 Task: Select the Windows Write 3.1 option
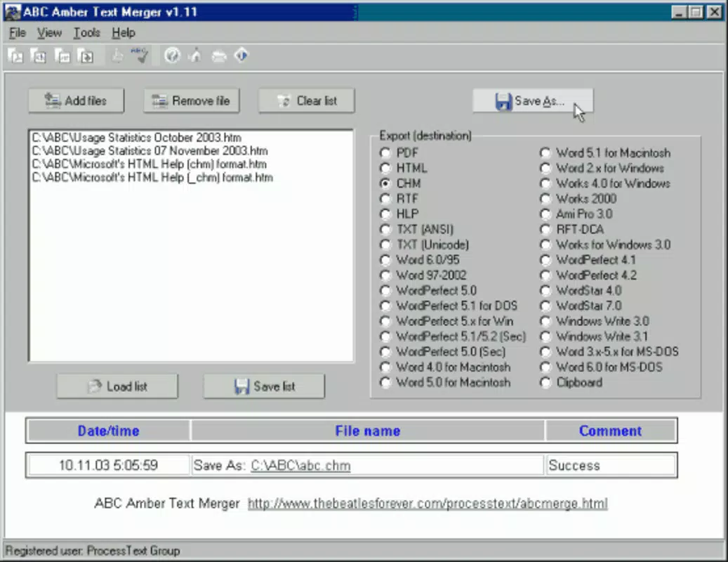[595, 336]
